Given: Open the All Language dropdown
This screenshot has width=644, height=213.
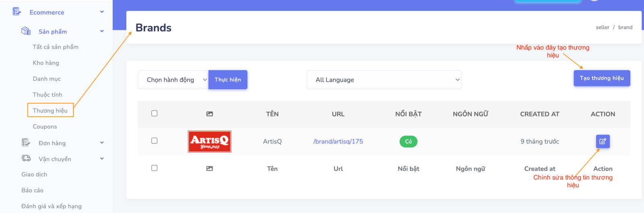Looking at the screenshot, I should coord(384,80).
